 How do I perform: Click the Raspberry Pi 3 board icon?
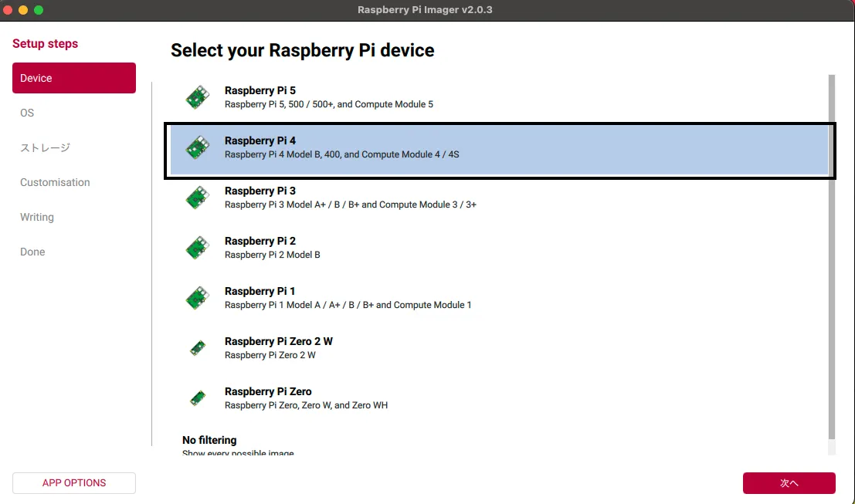click(198, 198)
